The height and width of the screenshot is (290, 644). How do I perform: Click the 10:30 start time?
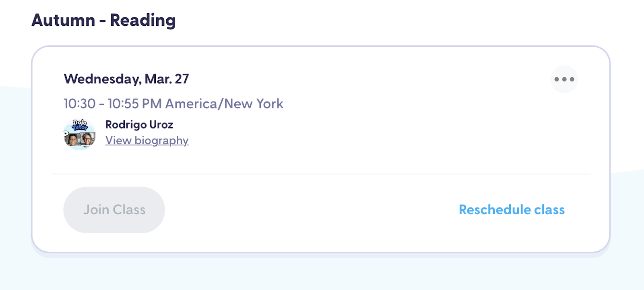point(80,104)
